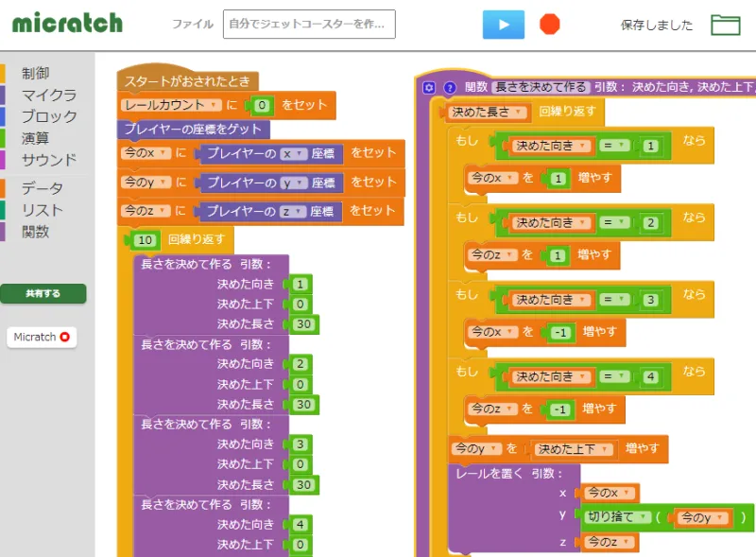This screenshot has width=756, height=557.
Task: Edit the project name field
Action: point(309,25)
